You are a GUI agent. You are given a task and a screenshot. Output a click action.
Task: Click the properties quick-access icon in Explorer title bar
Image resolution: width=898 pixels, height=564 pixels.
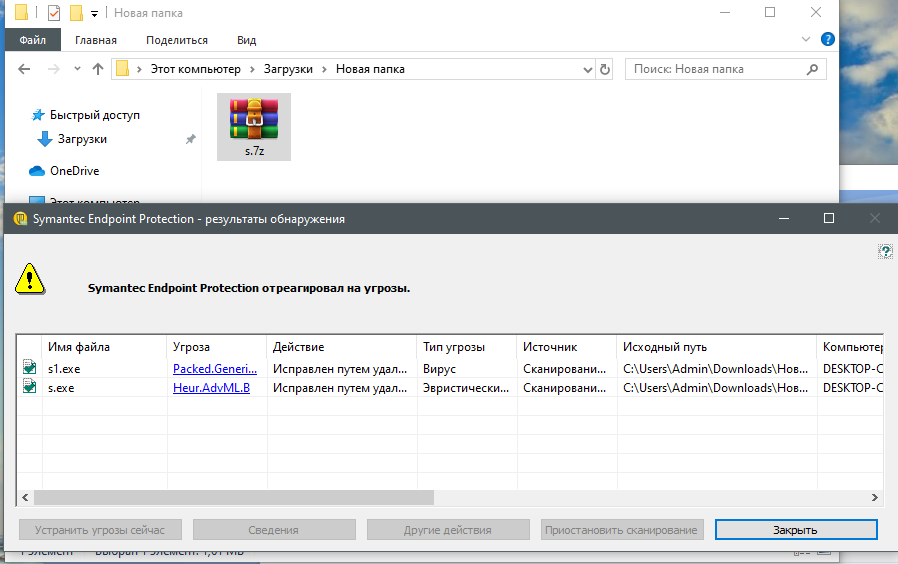pyautogui.click(x=54, y=13)
